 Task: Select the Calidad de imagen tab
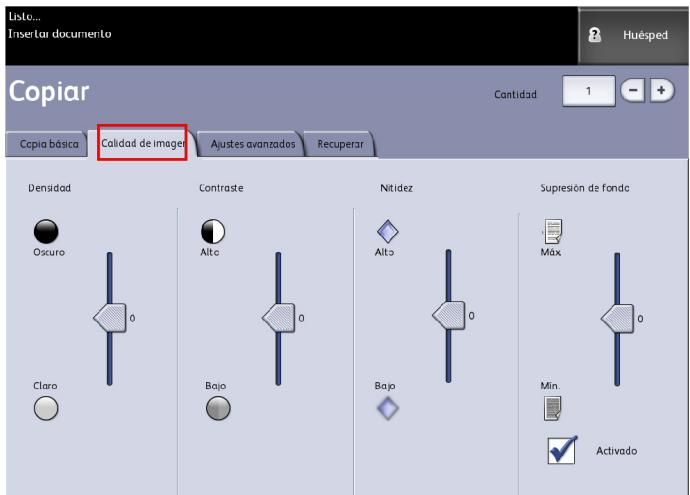pos(142,143)
